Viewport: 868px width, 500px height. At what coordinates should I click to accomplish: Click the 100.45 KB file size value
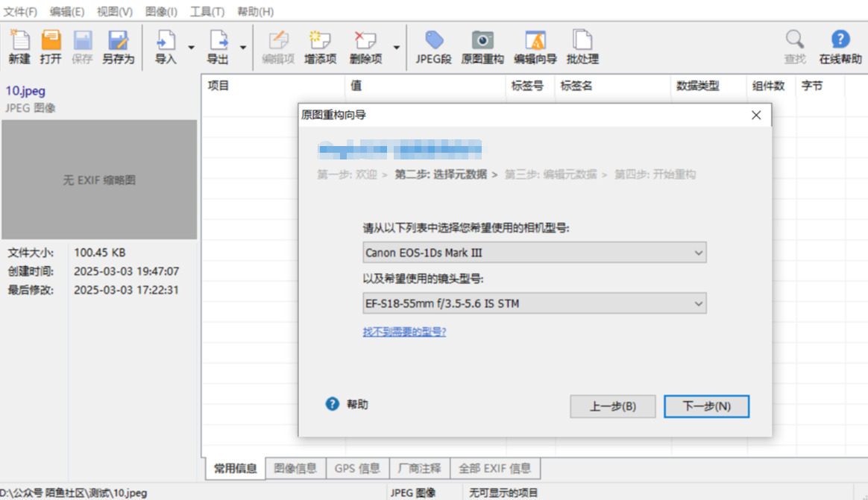100,252
